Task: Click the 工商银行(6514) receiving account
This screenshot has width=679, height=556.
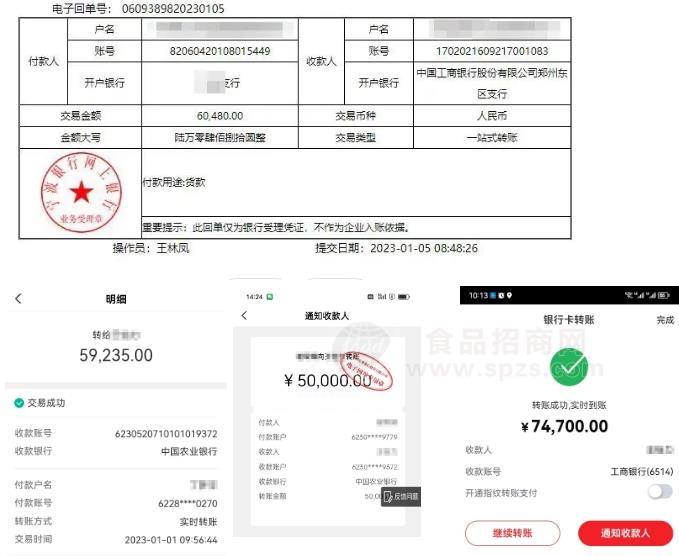Action: pos(642,471)
